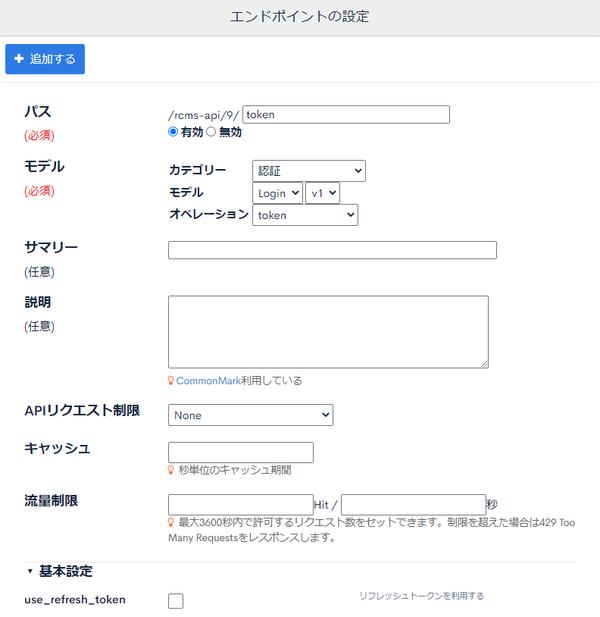Click the path input field containing token
The height and width of the screenshot is (617, 600).
346,115
